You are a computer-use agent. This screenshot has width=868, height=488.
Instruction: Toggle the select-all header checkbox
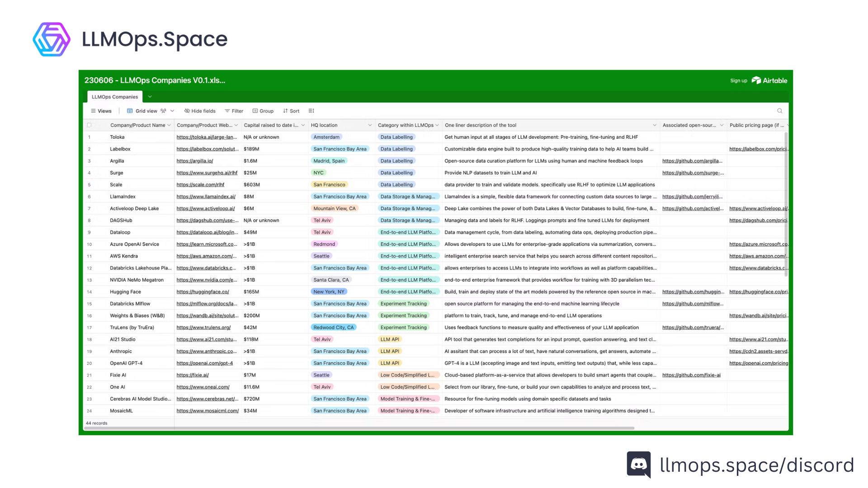click(89, 125)
